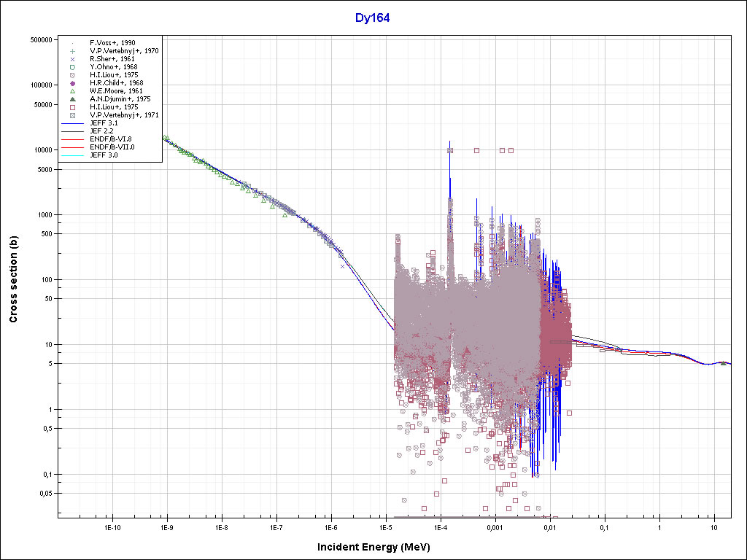The width and height of the screenshot is (747, 560).
Task: Click the red ENDF/B-VII.0 line swatch
Action: coord(73,147)
